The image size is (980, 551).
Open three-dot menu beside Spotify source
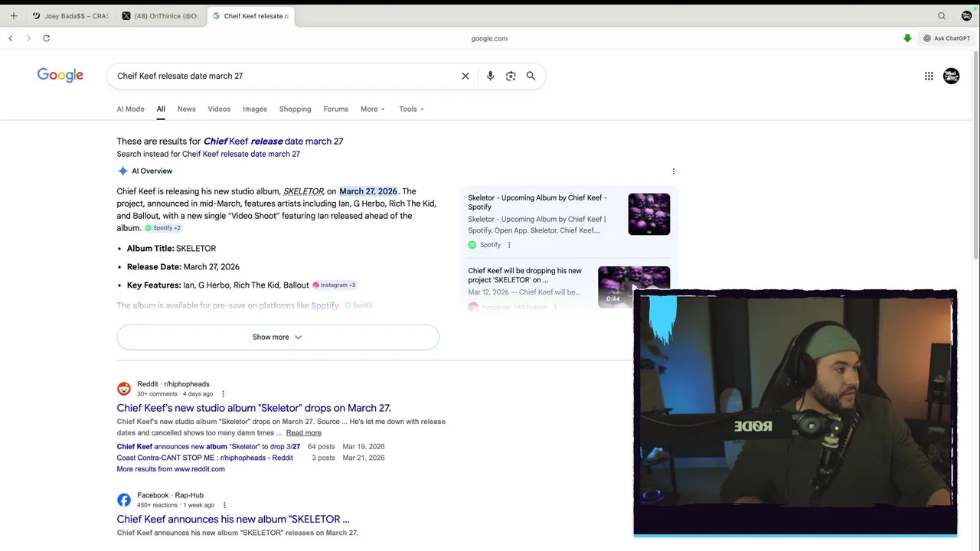509,245
